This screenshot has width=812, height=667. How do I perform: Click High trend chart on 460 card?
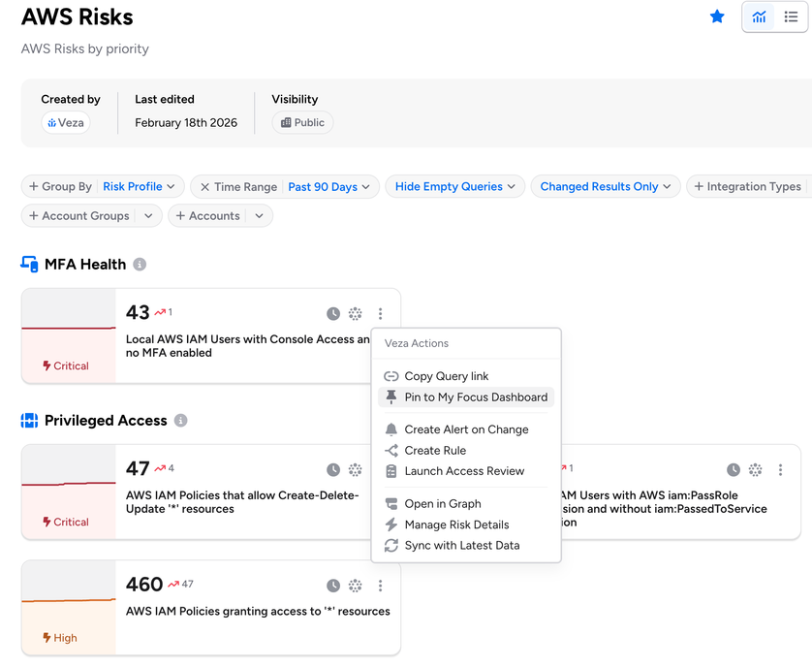[x=69, y=608]
